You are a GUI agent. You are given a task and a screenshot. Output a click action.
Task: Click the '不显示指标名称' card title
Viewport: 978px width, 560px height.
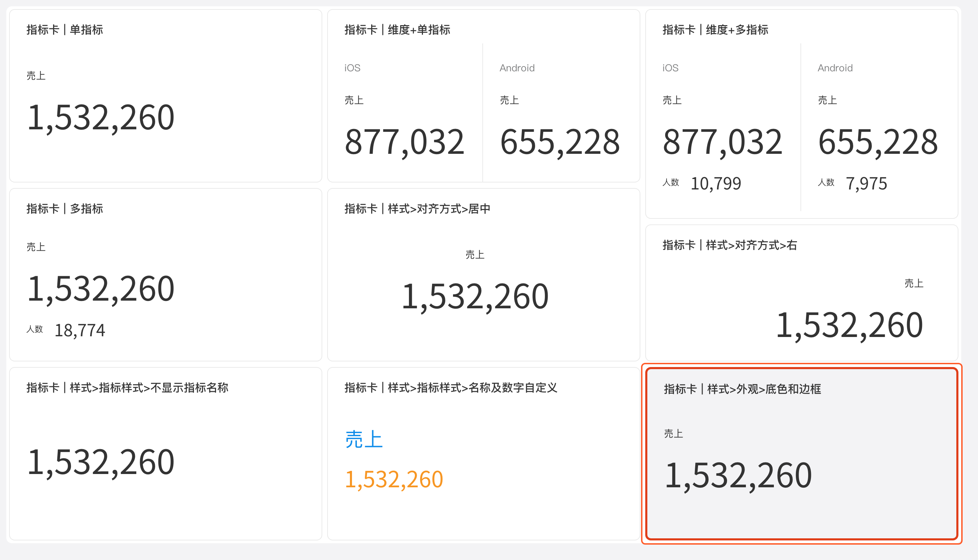pyautogui.click(x=127, y=388)
